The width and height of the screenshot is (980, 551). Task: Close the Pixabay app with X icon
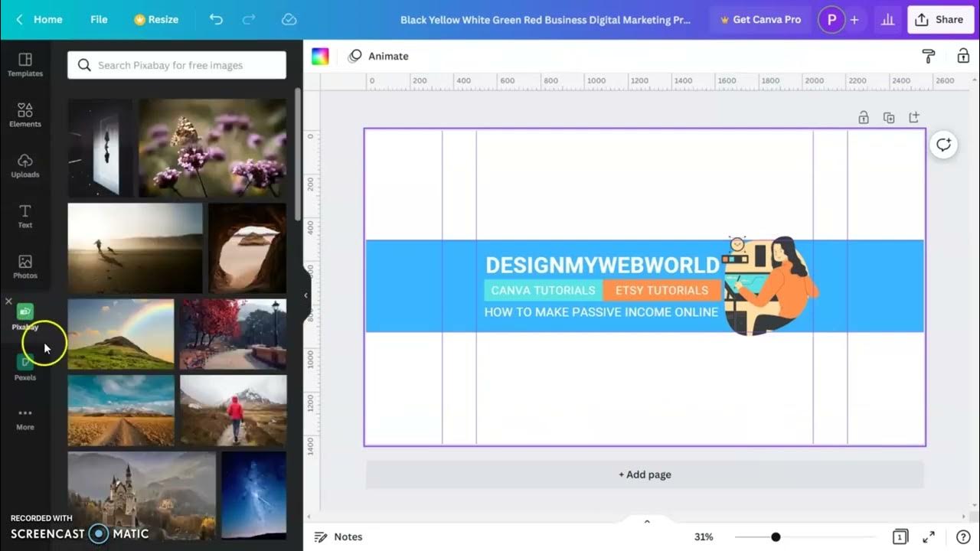tap(8, 302)
